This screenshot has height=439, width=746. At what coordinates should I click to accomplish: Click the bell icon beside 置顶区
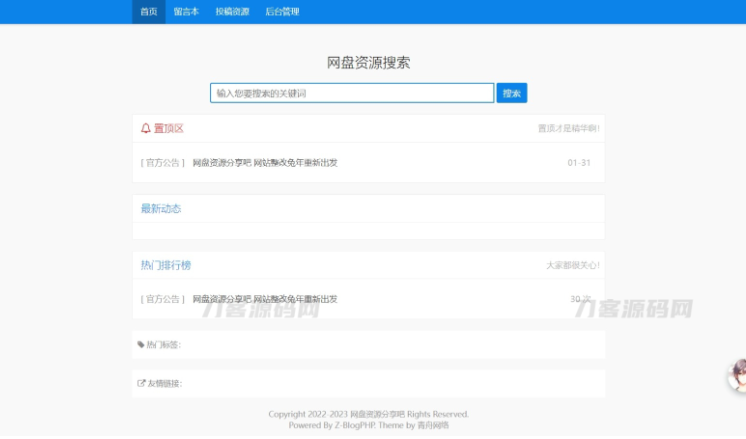(146, 128)
